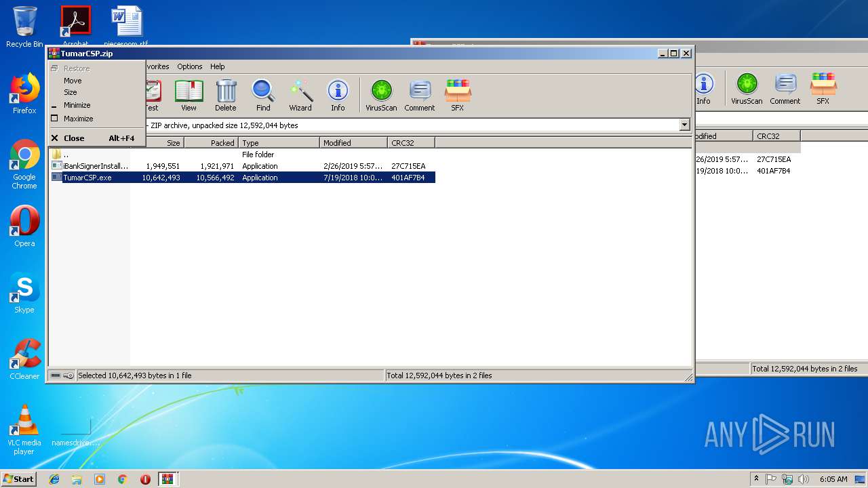Choose Close Alt+F4 in system menu
Screen dimensions: 868x488
[x=96, y=138]
